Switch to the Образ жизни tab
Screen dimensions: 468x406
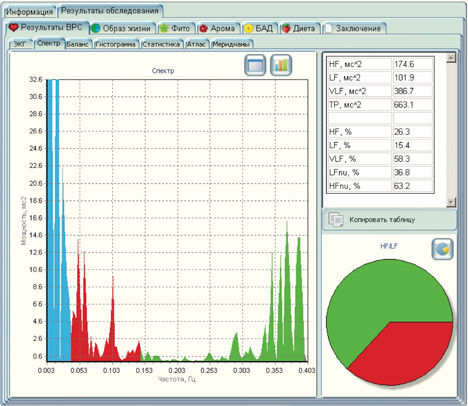(123, 28)
